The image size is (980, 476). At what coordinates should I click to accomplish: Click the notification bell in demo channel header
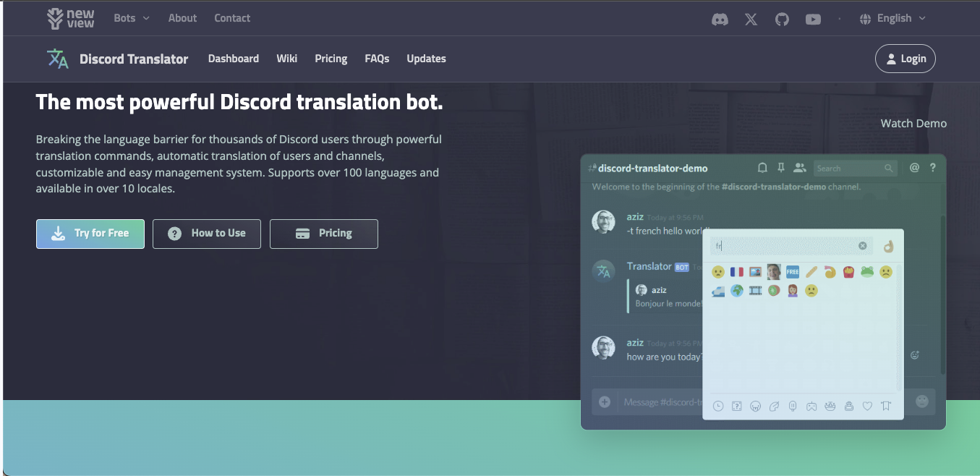(x=762, y=168)
